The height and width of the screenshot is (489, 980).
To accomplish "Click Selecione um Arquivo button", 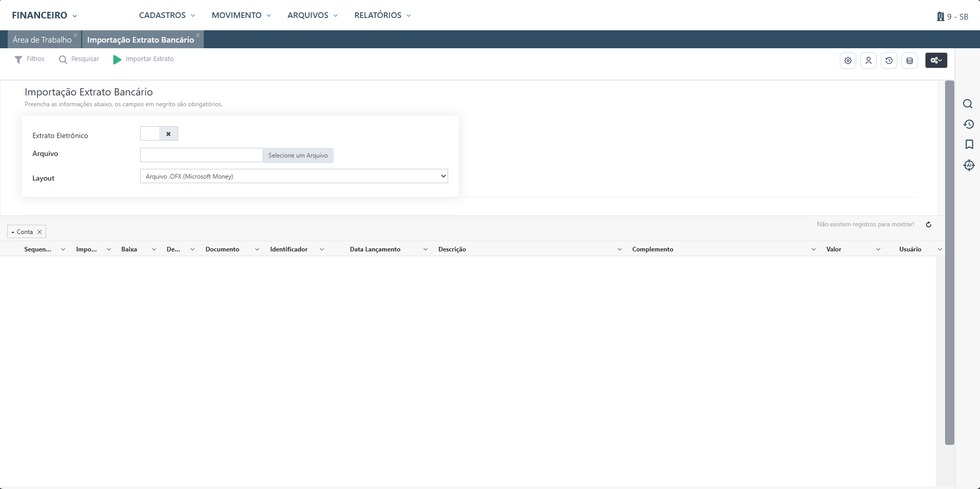I will pos(298,155).
